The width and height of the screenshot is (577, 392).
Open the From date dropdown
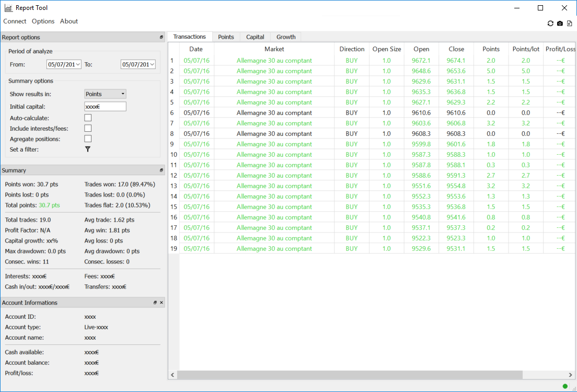pyautogui.click(x=78, y=64)
